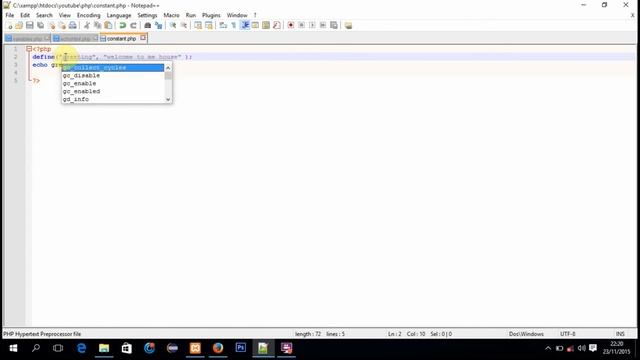Open Task View from the taskbar
Image resolution: width=640 pixels, height=360 pixels.
coord(58,348)
